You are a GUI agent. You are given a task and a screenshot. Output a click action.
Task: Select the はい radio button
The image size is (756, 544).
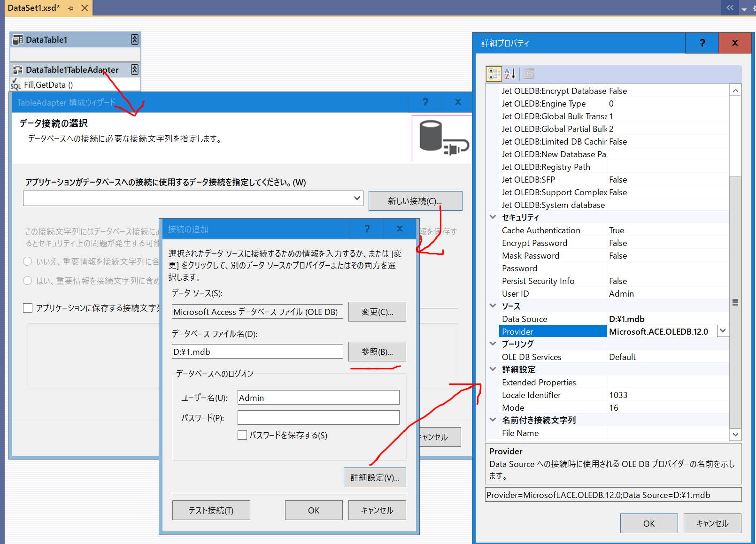[x=27, y=281]
